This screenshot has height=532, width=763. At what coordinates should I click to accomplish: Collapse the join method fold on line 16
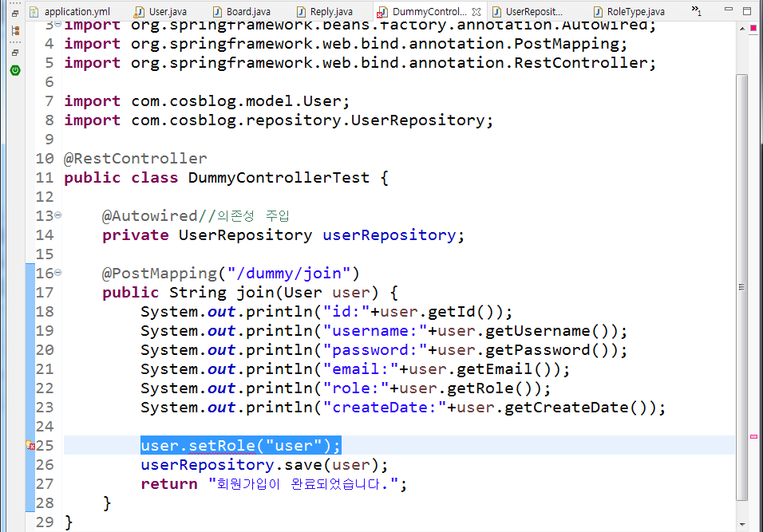[58, 272]
